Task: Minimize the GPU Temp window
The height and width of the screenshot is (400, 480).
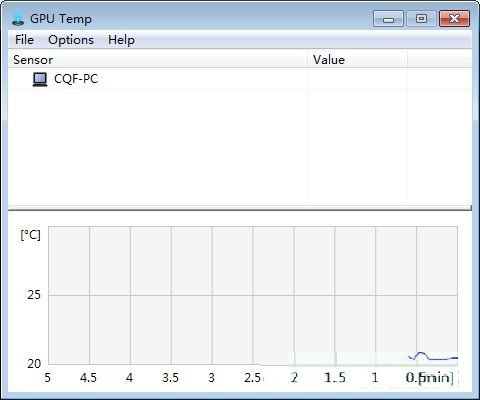Action: coord(388,19)
